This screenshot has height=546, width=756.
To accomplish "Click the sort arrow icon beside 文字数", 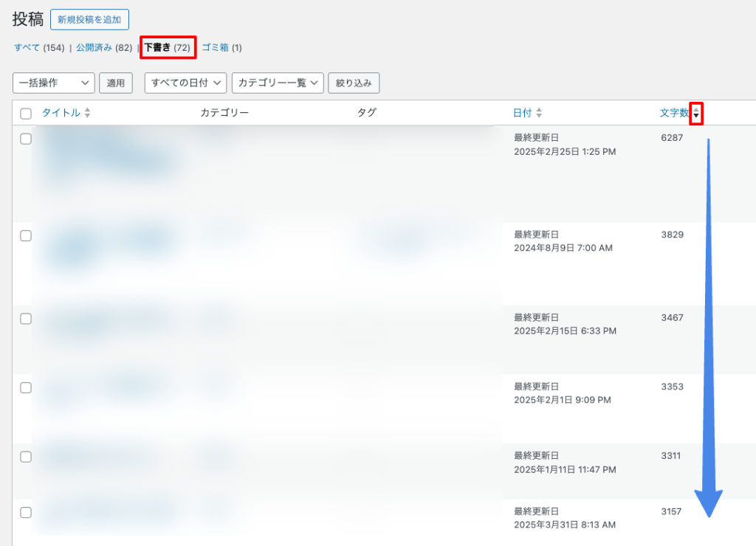I will click(x=695, y=114).
